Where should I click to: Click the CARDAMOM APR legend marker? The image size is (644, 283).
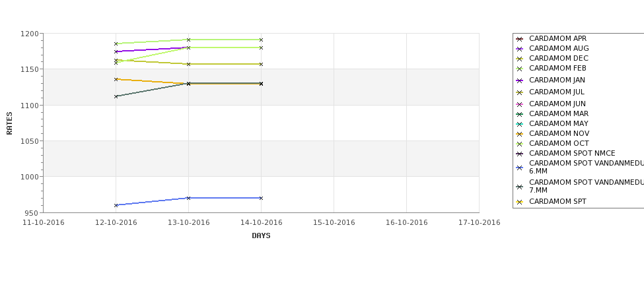point(520,40)
